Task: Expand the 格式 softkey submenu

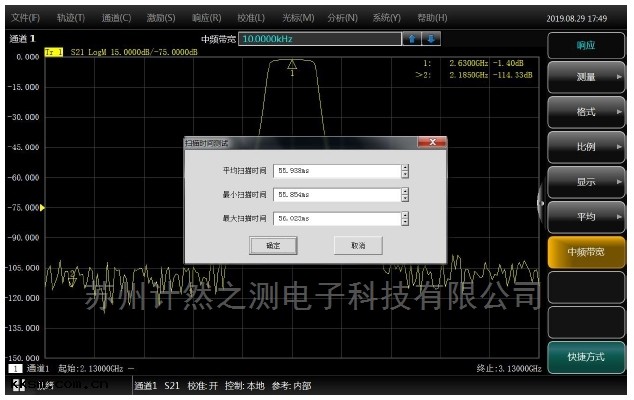Action: pos(587,112)
